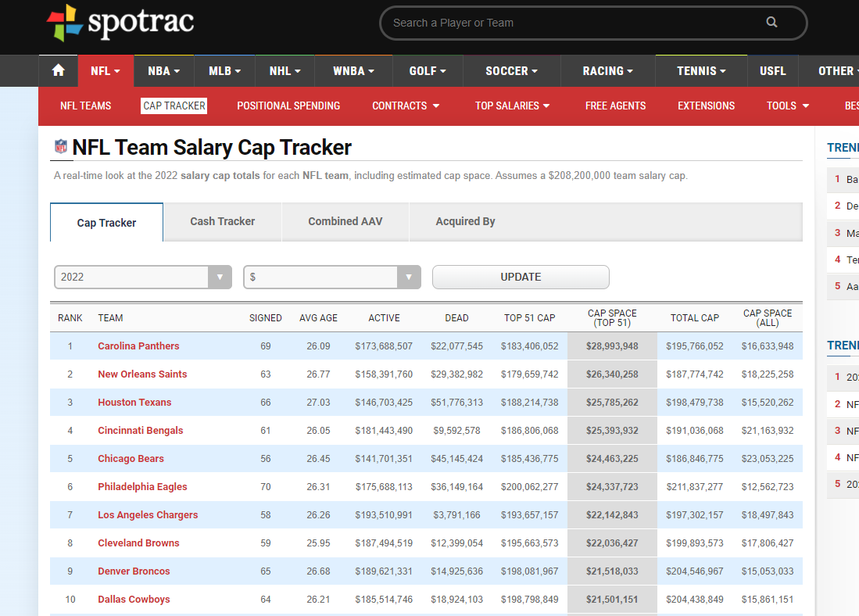859x616 pixels.
Task: Sort by DEAD column header
Action: (456, 318)
